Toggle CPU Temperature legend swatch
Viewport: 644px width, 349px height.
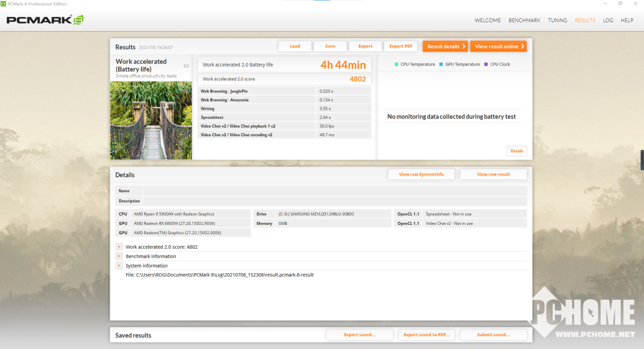click(x=396, y=64)
